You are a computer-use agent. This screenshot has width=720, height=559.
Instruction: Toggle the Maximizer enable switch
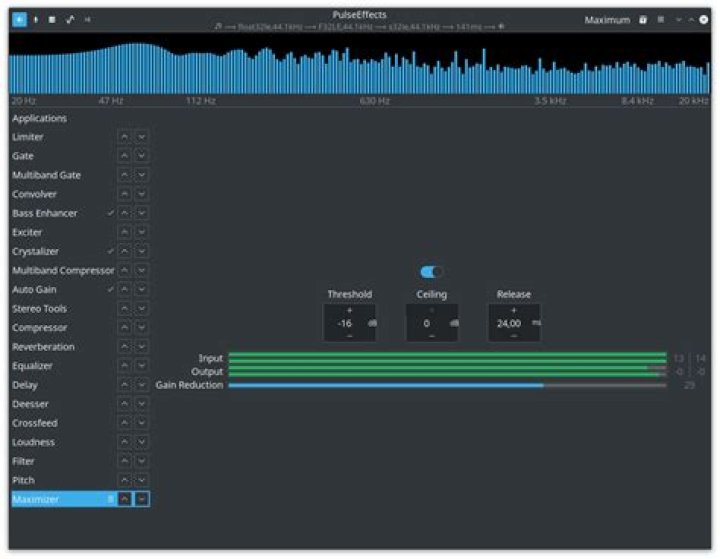coord(431,272)
